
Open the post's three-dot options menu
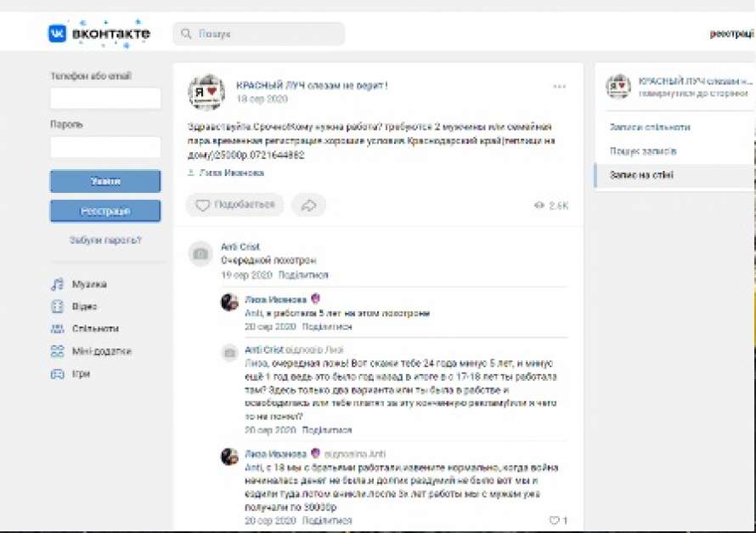[559, 87]
